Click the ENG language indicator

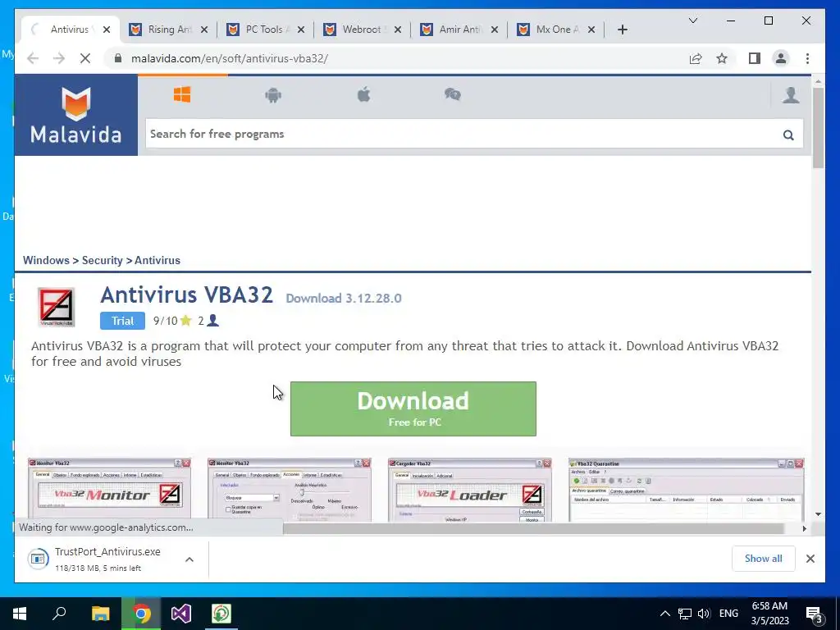pos(728,614)
